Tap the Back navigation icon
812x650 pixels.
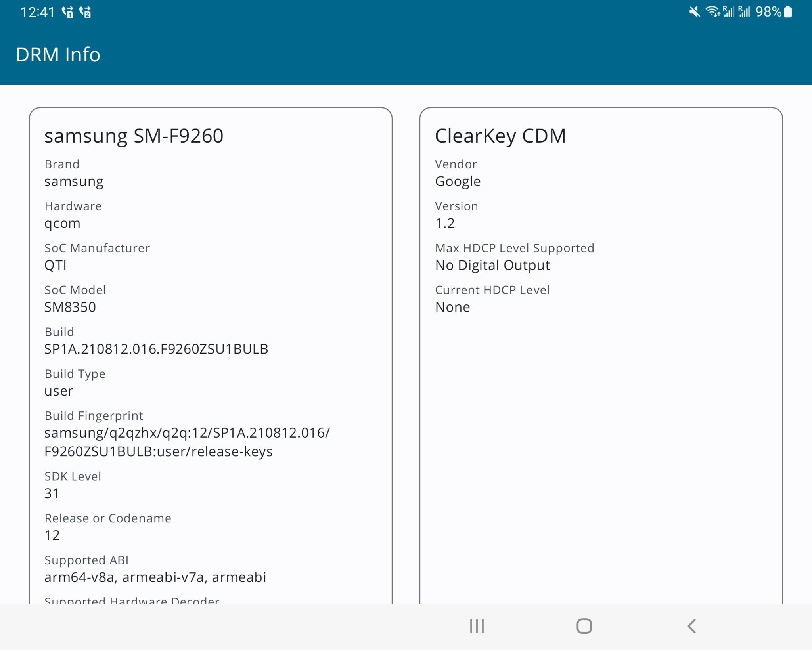[692, 626]
